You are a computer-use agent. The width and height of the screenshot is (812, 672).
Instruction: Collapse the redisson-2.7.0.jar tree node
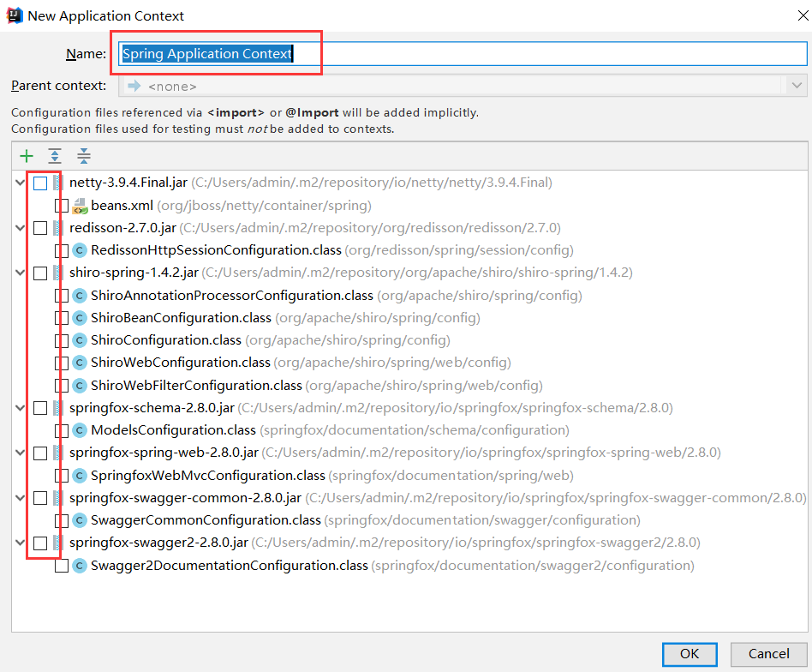(20, 228)
